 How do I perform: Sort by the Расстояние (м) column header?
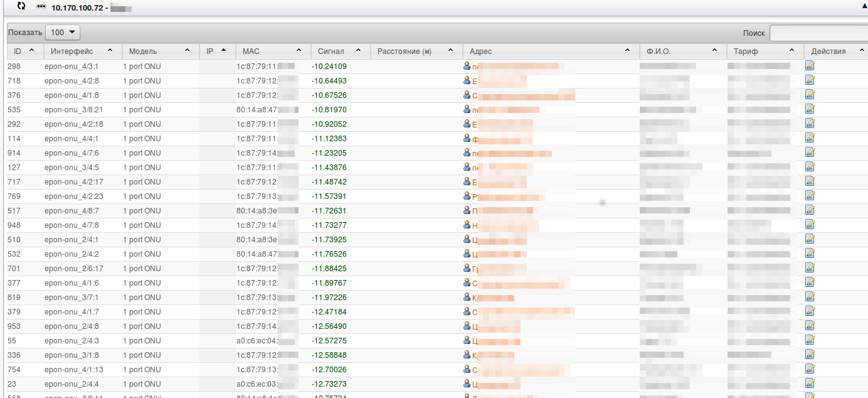(x=416, y=51)
